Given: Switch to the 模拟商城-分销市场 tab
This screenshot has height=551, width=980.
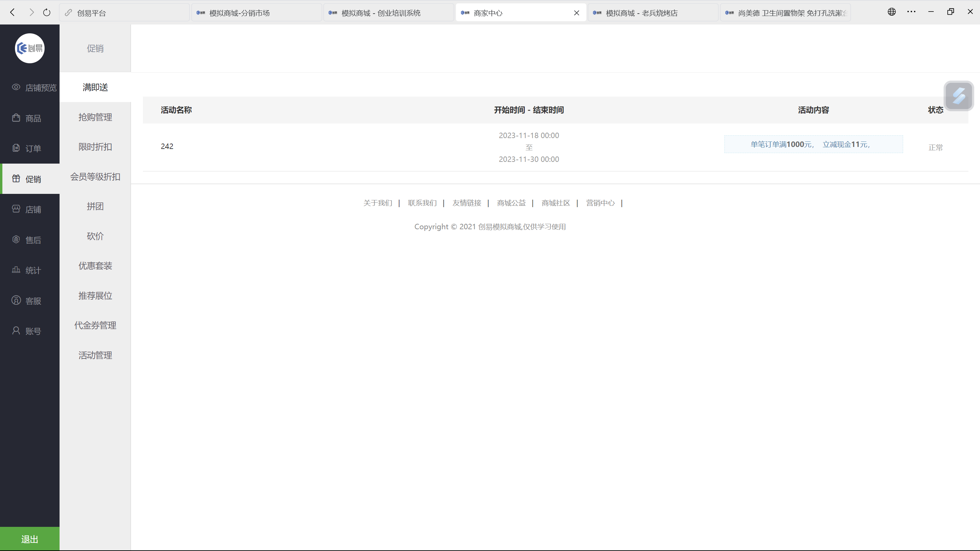Looking at the screenshot, I should coord(239,13).
